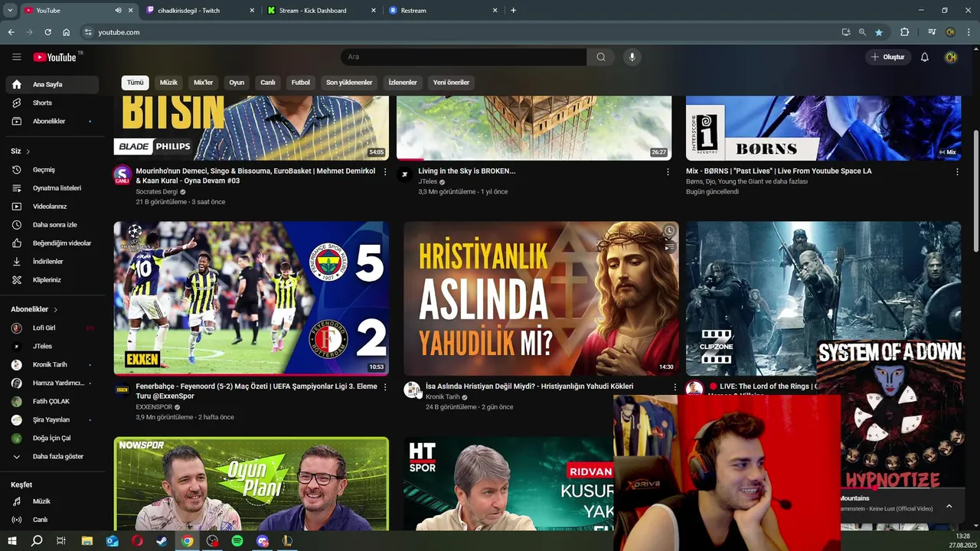The image size is (980, 551).
Task: Click the install app icon in address bar
Action: (x=845, y=32)
